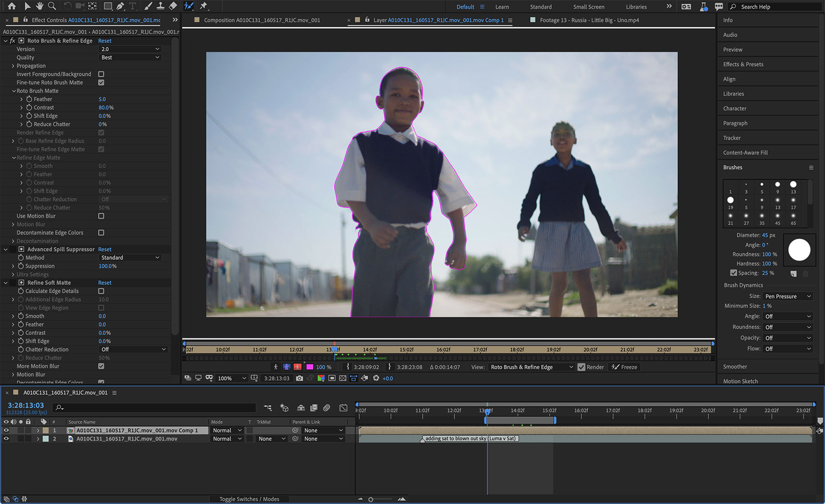Open the View dropdown showing Roto Brush & Refine Edge

[531, 367]
